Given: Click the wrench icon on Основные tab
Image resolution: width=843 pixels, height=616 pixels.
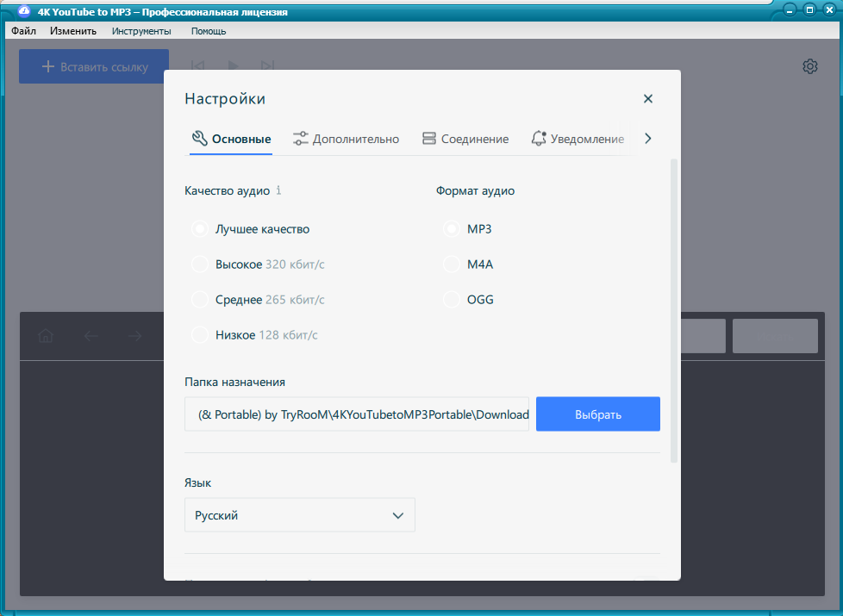Looking at the screenshot, I should [199, 138].
